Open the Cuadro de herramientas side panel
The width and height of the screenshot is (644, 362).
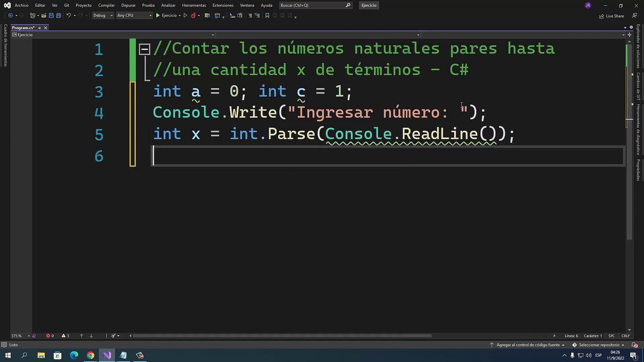(x=5, y=45)
